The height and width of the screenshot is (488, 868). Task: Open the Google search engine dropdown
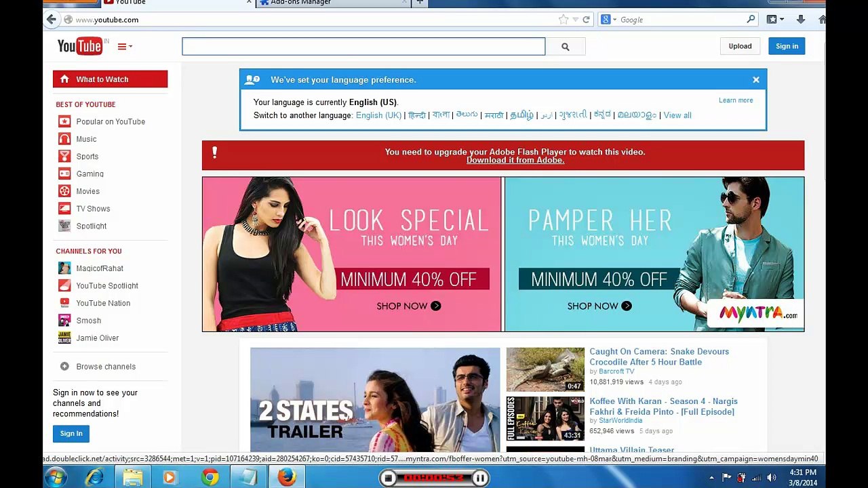pyautogui.click(x=608, y=20)
